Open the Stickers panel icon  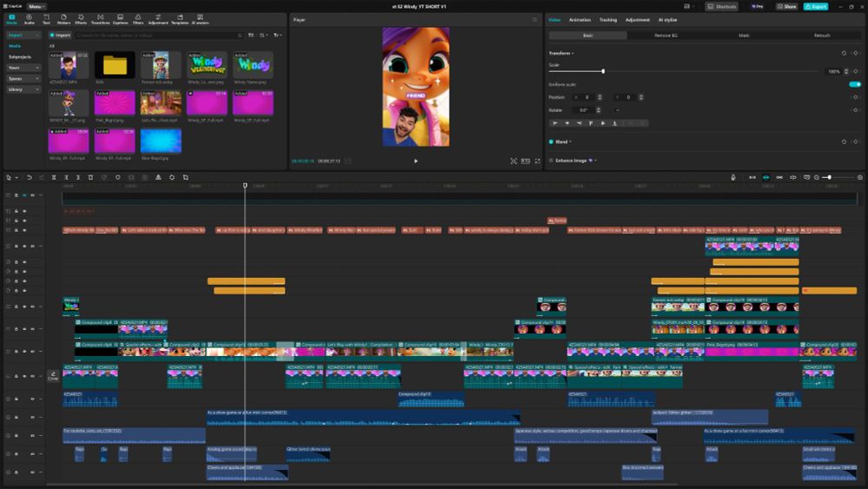[x=63, y=19]
